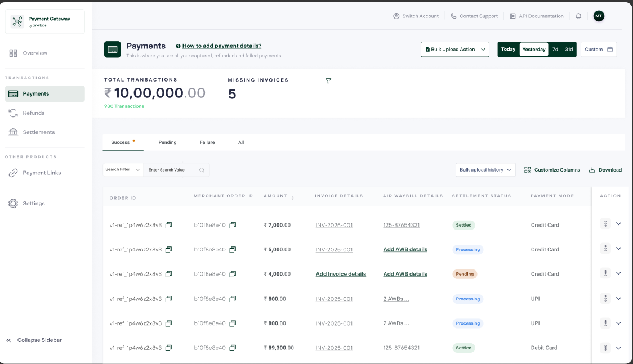Open invoice INV-2025-001 in the ₹7,000.00 row
The height and width of the screenshot is (364, 633).
click(x=334, y=226)
